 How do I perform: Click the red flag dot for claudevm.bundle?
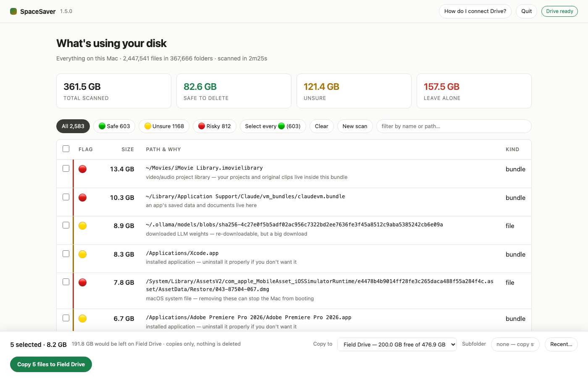[x=83, y=198]
